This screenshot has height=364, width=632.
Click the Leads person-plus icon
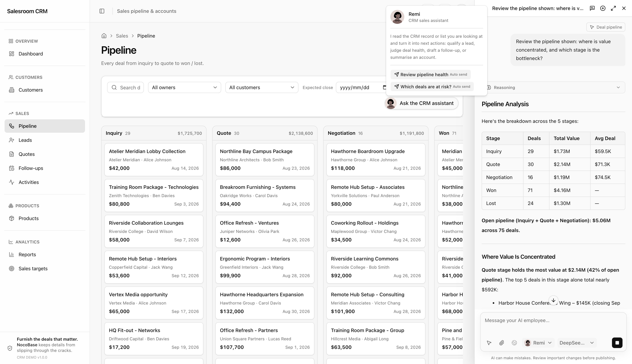(12, 140)
